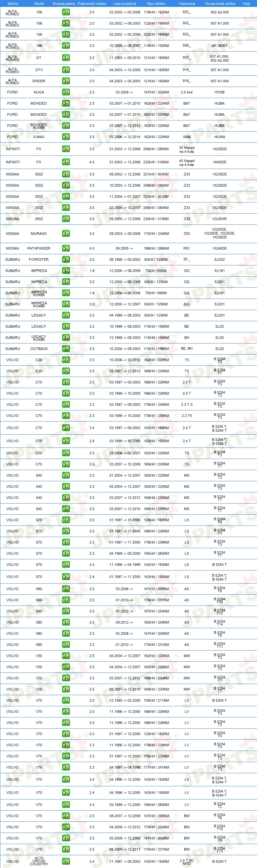Click the fuel icon in the ALFA ROMEO GTV row

tap(66, 70)
